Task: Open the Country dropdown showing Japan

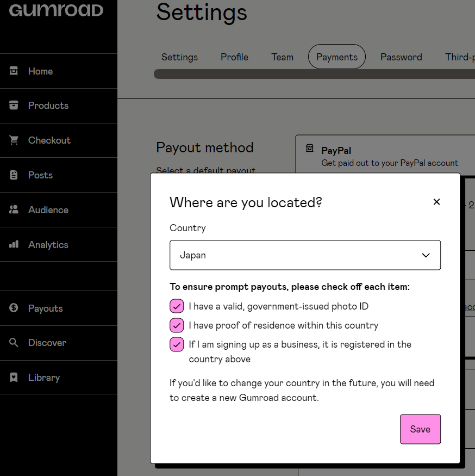Action: click(x=305, y=255)
